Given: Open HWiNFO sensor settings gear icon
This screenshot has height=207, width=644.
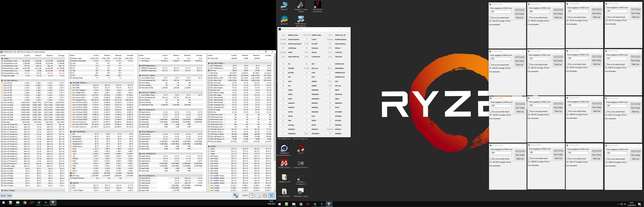Looking at the screenshot, I should [x=265, y=196].
